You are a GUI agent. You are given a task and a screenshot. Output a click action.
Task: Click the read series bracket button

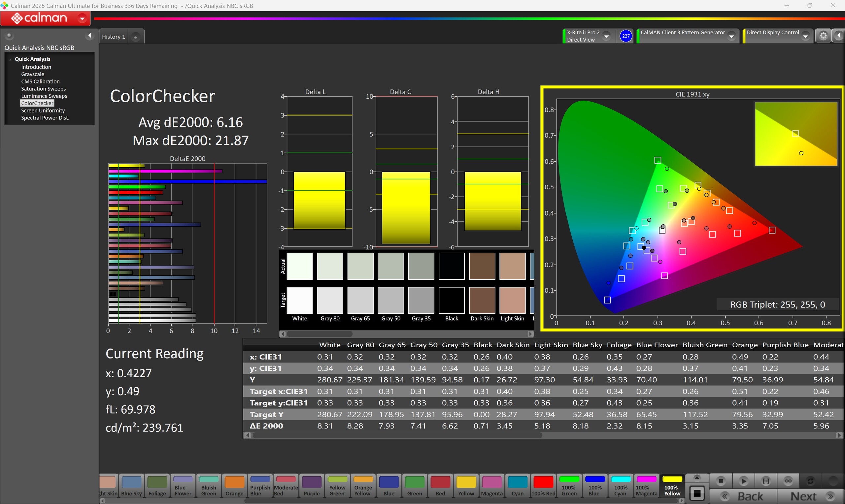point(766,481)
